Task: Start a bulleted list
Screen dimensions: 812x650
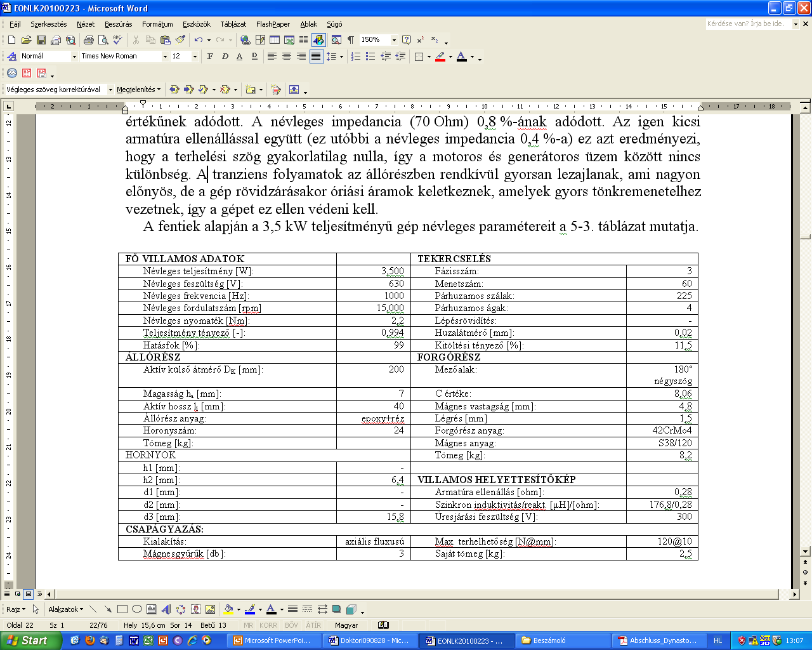Action: 370,56
